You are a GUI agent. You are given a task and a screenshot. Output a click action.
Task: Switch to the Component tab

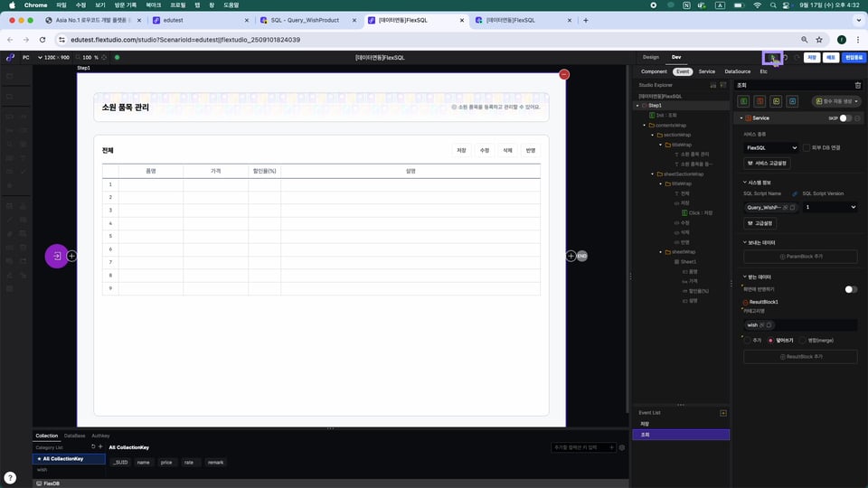tap(654, 71)
